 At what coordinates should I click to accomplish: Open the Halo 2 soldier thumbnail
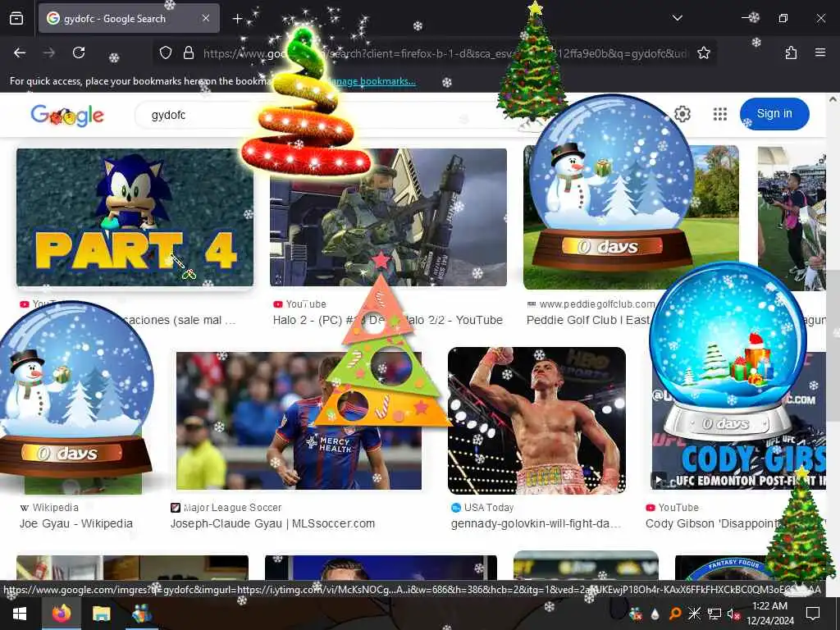pyautogui.click(x=388, y=217)
